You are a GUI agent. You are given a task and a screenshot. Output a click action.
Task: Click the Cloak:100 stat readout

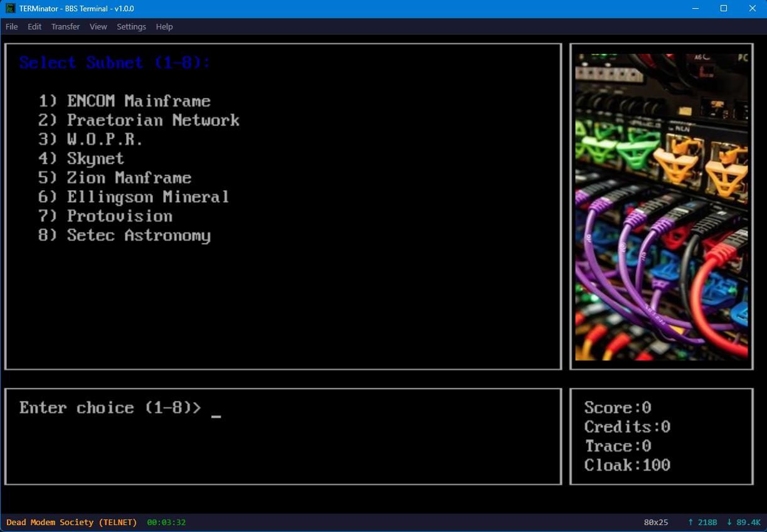coord(626,465)
